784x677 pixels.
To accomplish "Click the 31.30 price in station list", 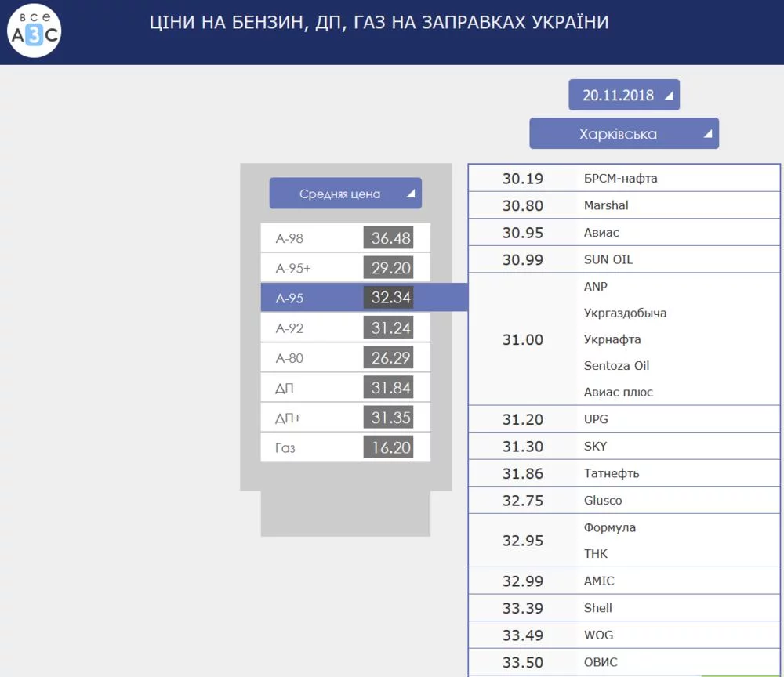I will point(522,446).
